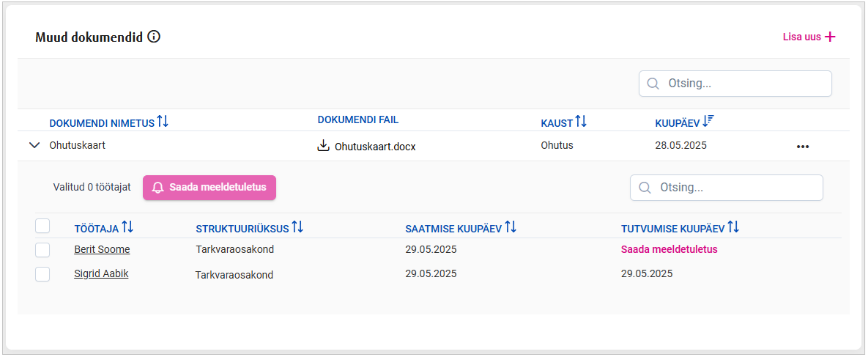Viewport: 868px width, 357px height.
Task: Check the select-all employees checkbox
Action: click(42, 227)
